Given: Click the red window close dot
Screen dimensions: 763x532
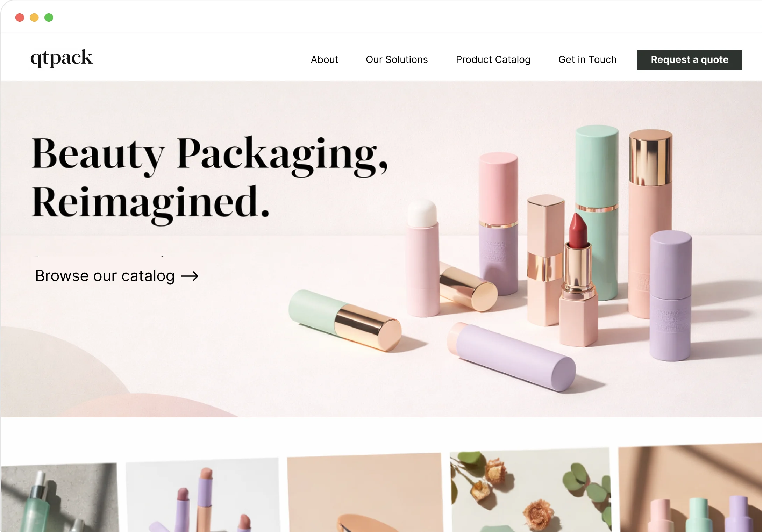Looking at the screenshot, I should pos(20,17).
